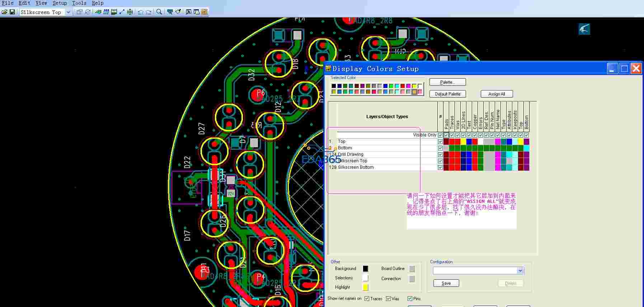Redraw the view with the brush icon
This screenshot has height=307, width=644.
(178, 12)
